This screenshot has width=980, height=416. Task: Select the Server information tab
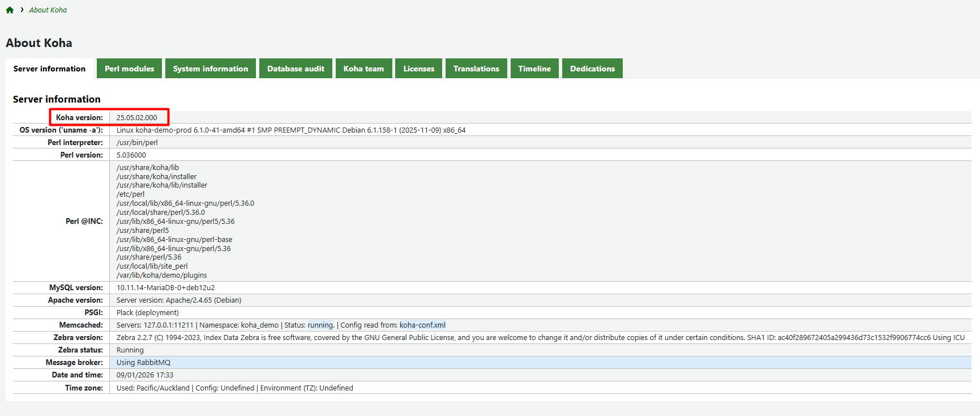49,69
